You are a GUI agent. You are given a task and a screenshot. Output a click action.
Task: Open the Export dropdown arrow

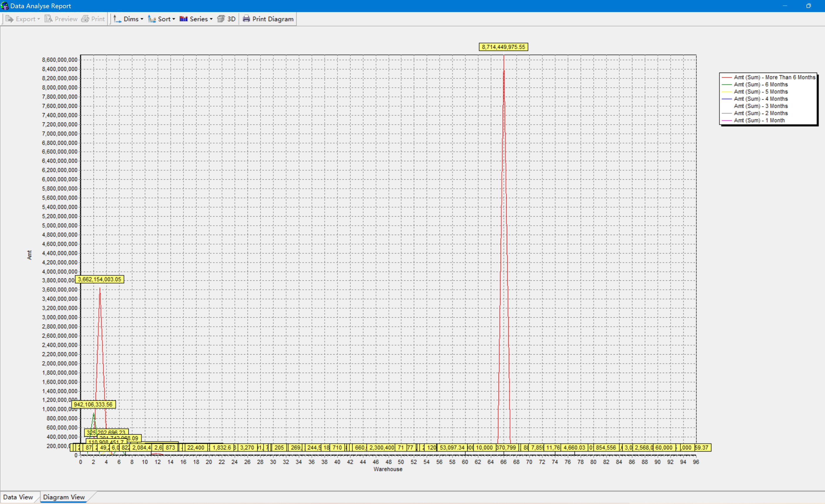click(x=39, y=19)
